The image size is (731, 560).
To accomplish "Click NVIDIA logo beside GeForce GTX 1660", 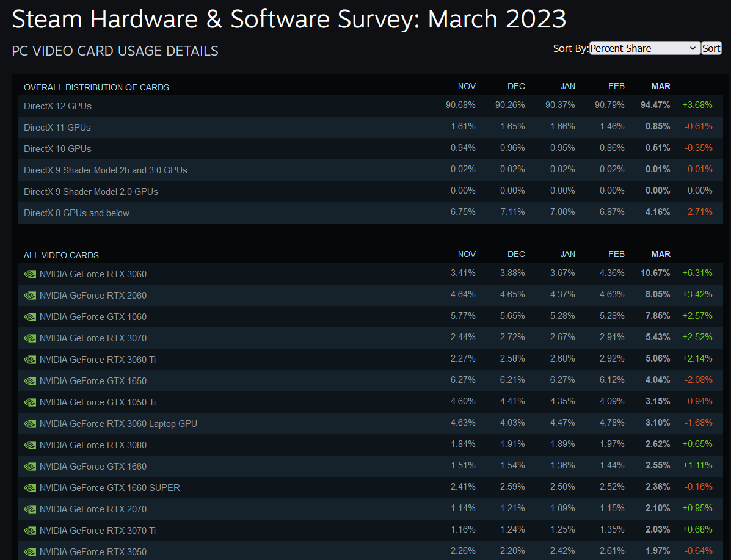I will [30, 467].
